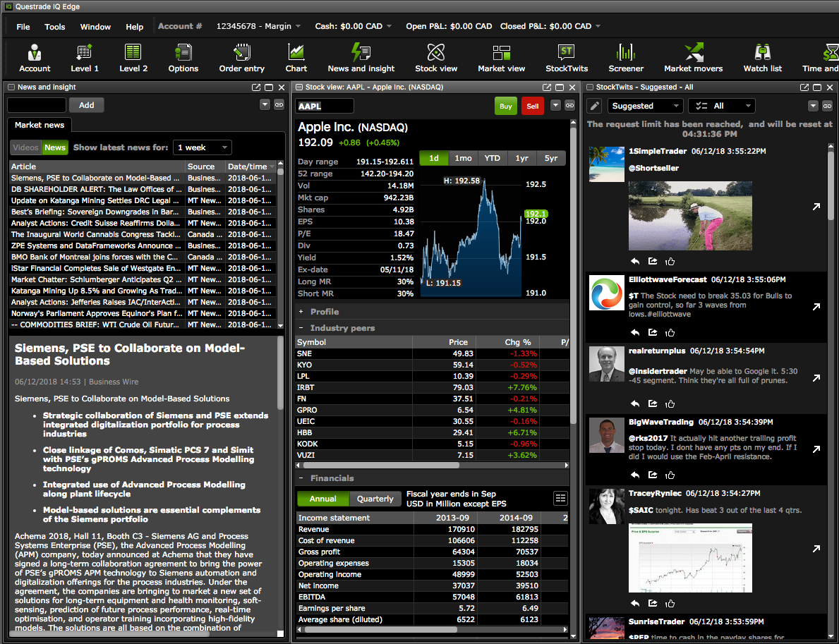Select the Market news tab

tap(39, 125)
